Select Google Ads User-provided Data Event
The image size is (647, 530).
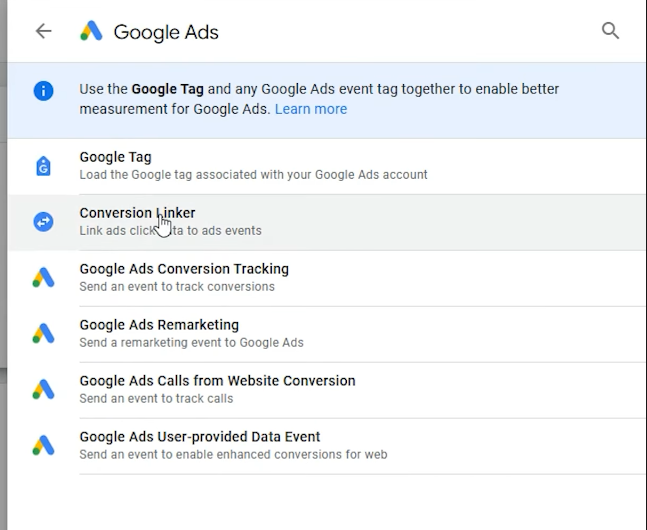(x=327, y=445)
